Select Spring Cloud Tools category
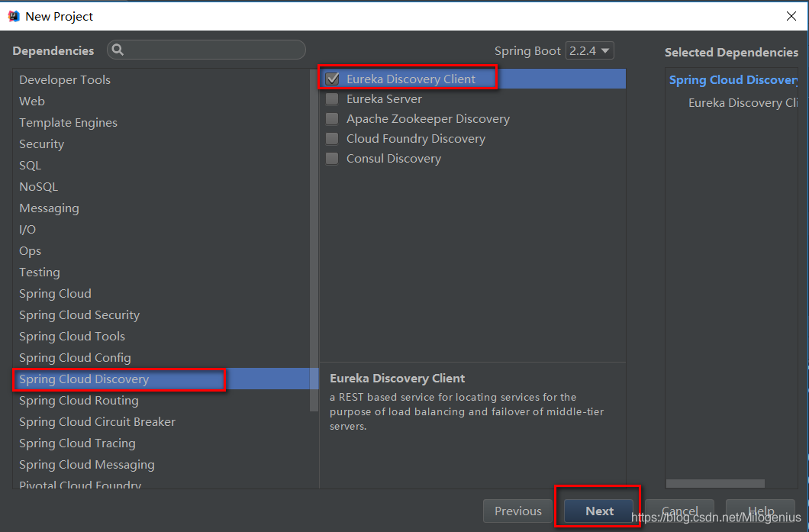Image resolution: width=809 pixels, height=532 pixels. pos(161,337)
